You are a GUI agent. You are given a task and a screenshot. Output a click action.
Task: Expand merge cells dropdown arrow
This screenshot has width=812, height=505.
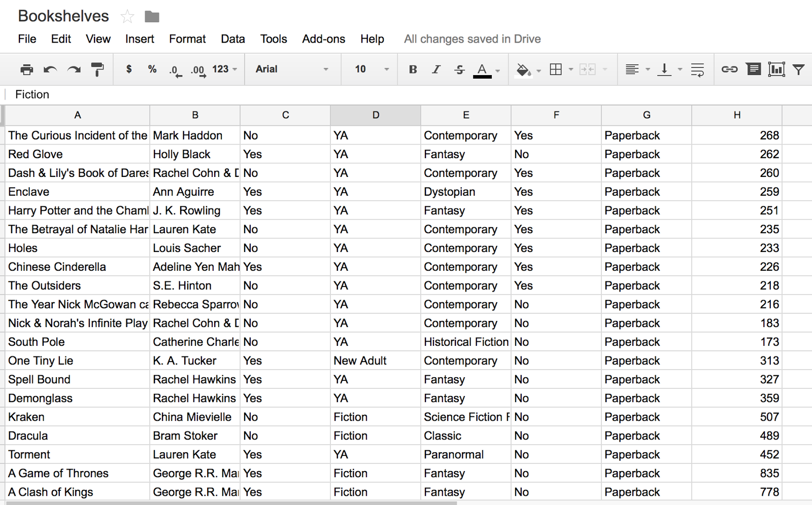(x=604, y=69)
